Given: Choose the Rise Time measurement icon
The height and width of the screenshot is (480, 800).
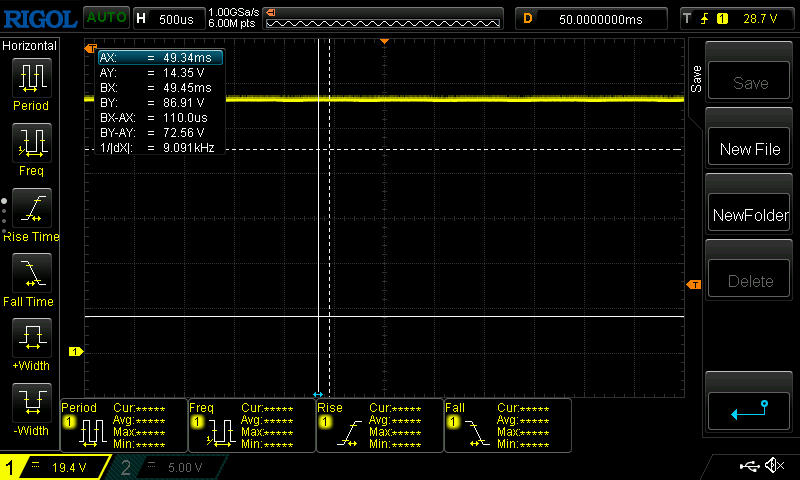Looking at the screenshot, I should pyautogui.click(x=32, y=208).
